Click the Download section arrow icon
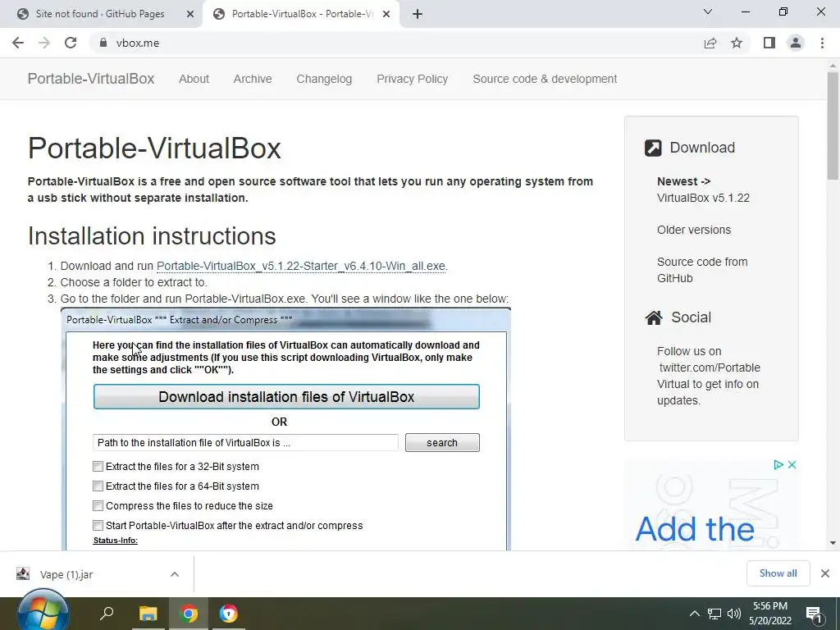This screenshot has width=840, height=630. 653,148
